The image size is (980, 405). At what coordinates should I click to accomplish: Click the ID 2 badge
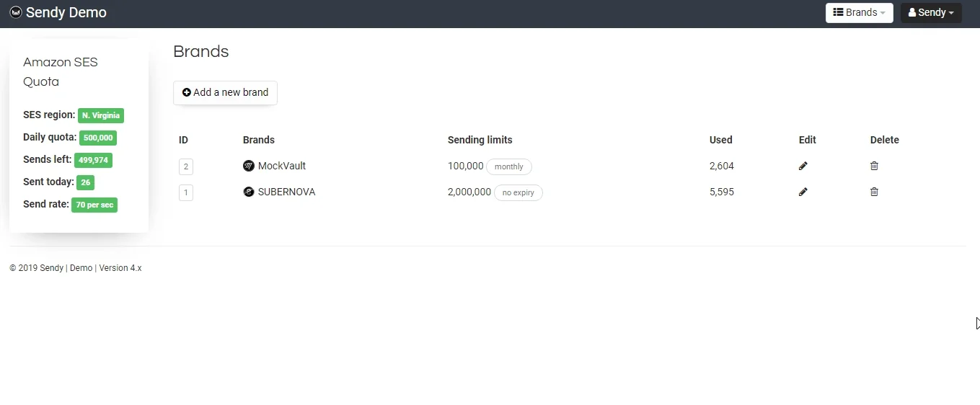tap(186, 167)
